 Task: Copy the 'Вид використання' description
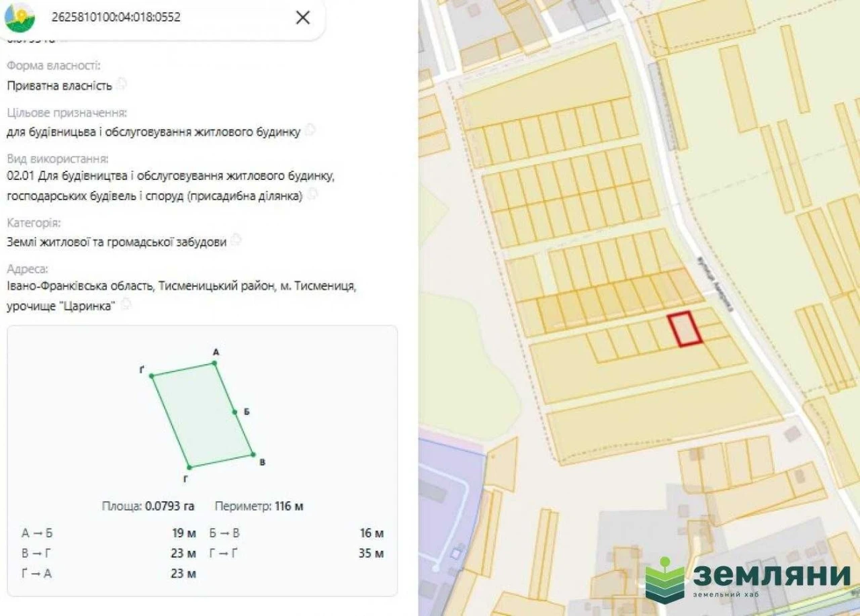312,195
